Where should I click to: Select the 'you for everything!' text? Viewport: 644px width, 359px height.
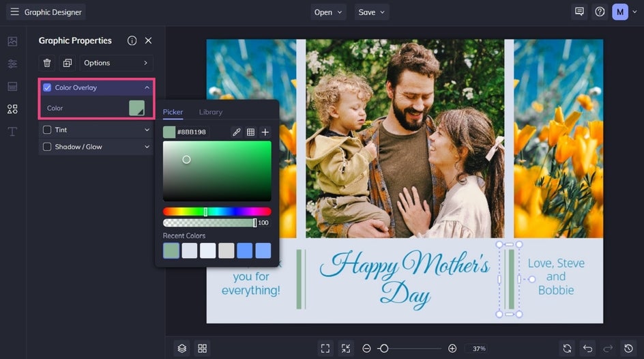[x=251, y=283]
